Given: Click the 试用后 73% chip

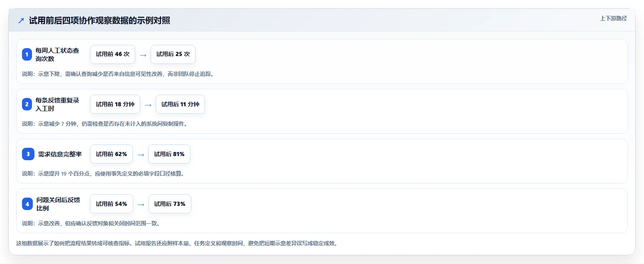Looking at the screenshot, I should tap(170, 204).
